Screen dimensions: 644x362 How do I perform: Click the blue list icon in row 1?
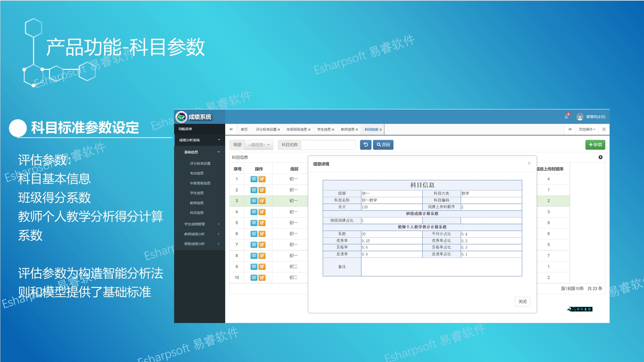[254, 179]
